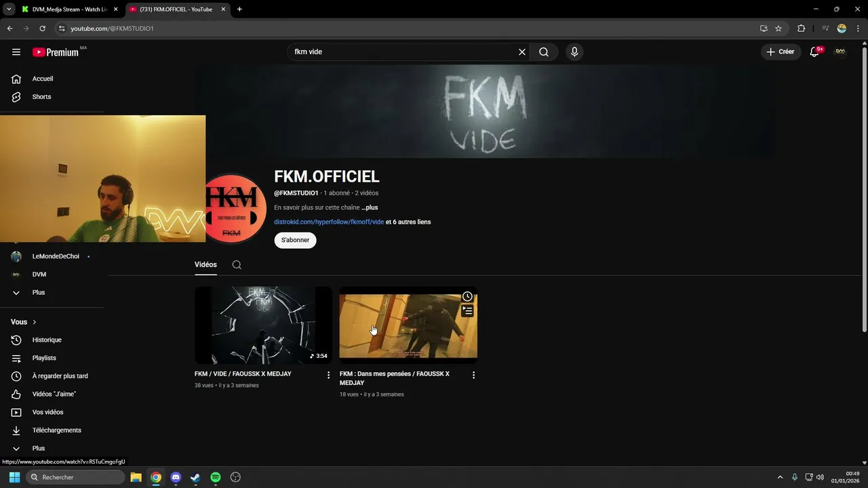Open Steam from taskbar
This screenshot has width=868, height=488.
click(195, 477)
